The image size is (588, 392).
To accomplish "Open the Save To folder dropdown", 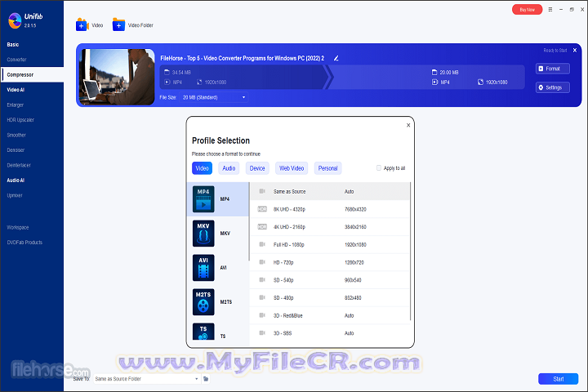I will pyautogui.click(x=147, y=379).
